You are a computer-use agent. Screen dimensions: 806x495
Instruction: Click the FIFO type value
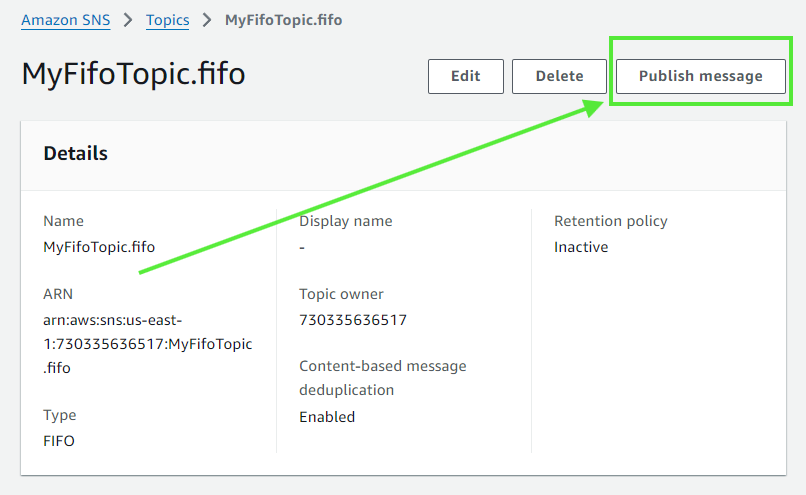pos(59,441)
